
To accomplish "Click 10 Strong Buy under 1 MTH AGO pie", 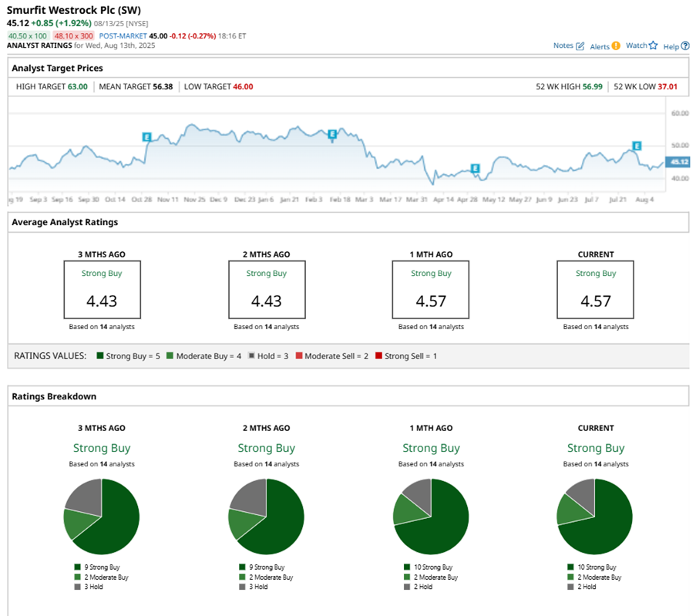I will tap(433, 567).
